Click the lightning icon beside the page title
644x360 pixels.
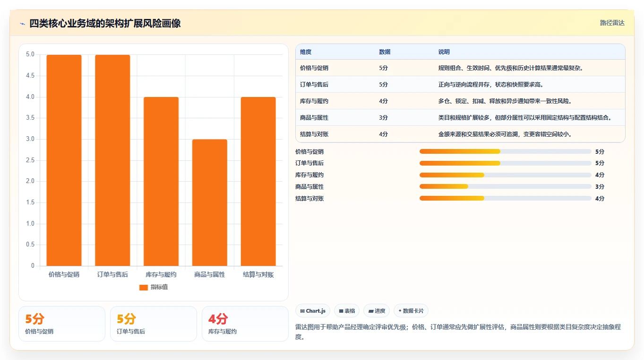[x=23, y=24]
